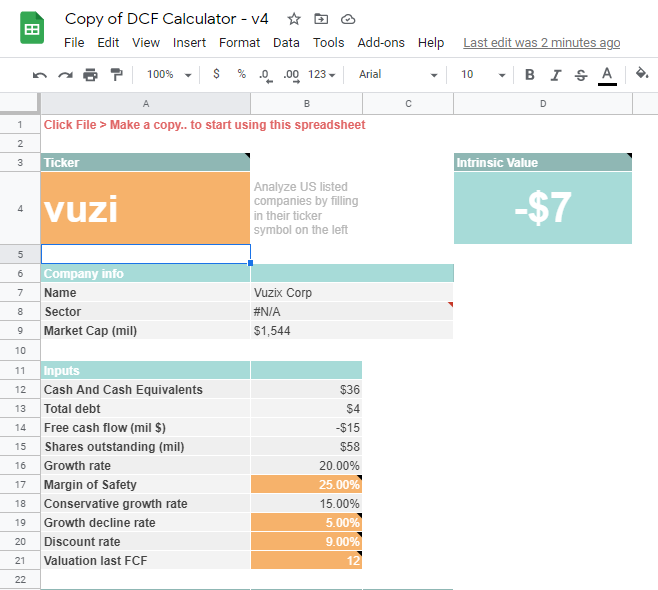The width and height of the screenshot is (658, 590).
Task: Select the $4 total debt cell
Action: 306,409
